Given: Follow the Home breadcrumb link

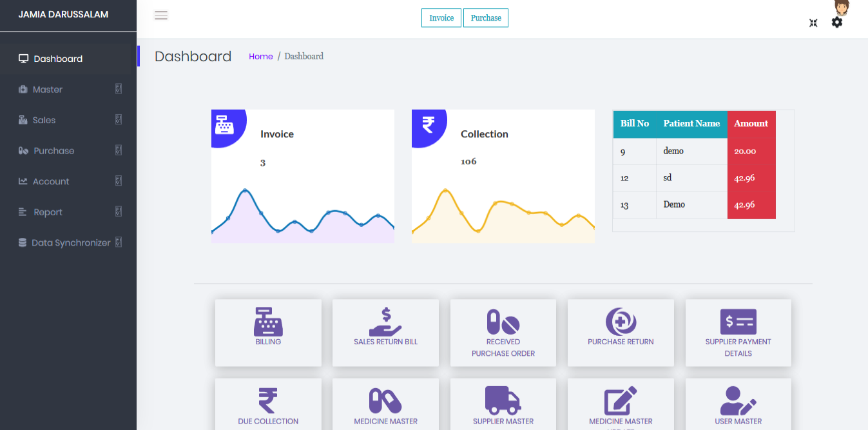Looking at the screenshot, I should coord(261,57).
